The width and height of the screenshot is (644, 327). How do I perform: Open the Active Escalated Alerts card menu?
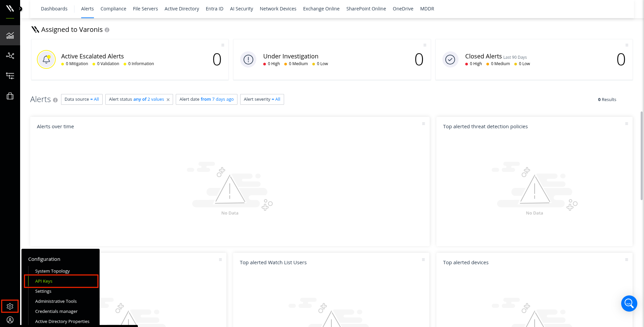[x=223, y=45]
